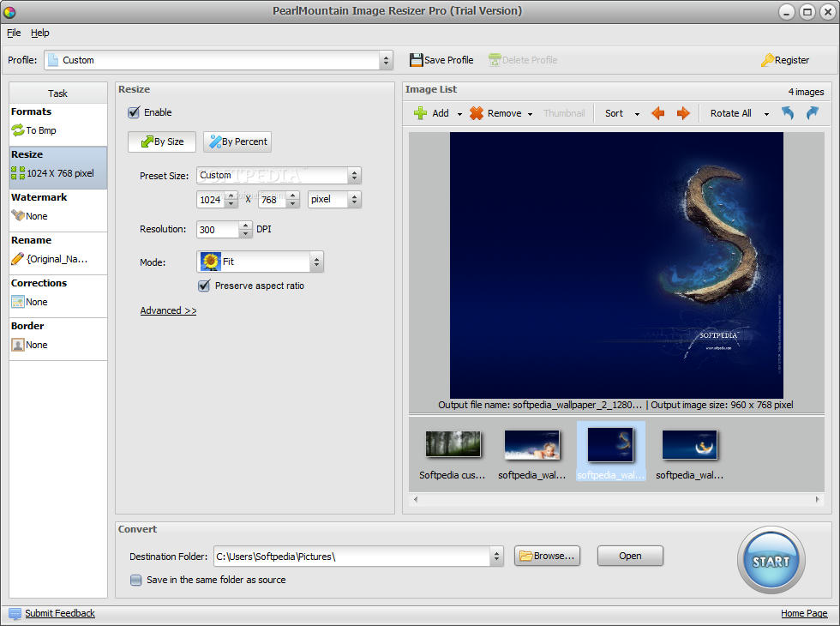Click the width field showing 1024

coord(211,199)
